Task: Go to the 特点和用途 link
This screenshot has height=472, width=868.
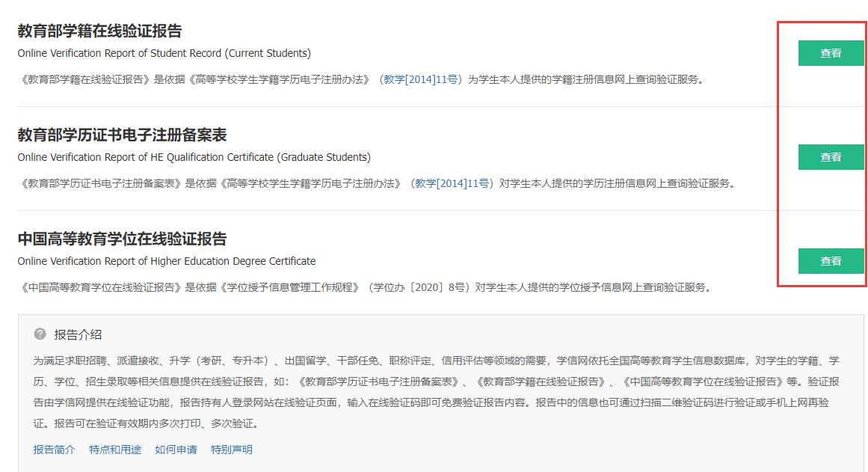Action: point(115,450)
